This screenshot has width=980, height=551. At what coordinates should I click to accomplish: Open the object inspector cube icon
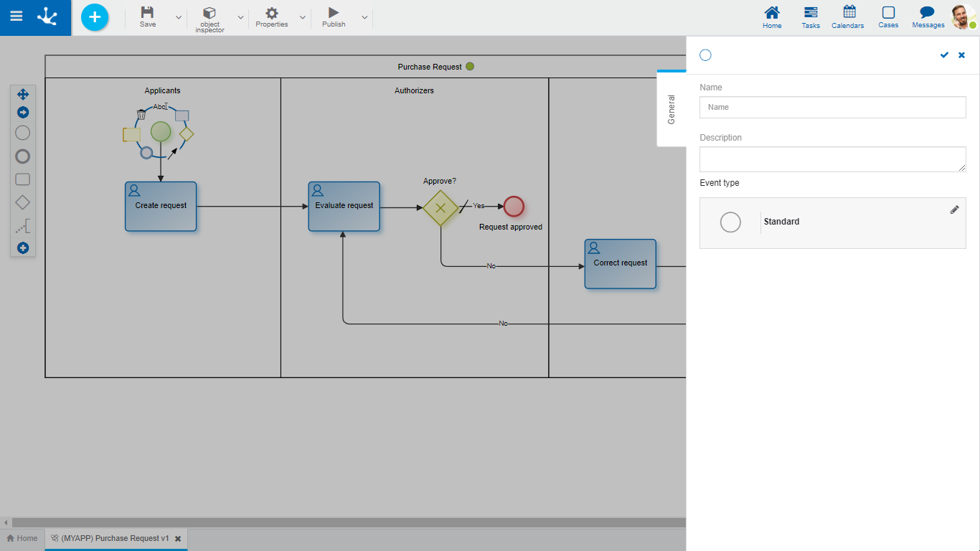click(209, 13)
